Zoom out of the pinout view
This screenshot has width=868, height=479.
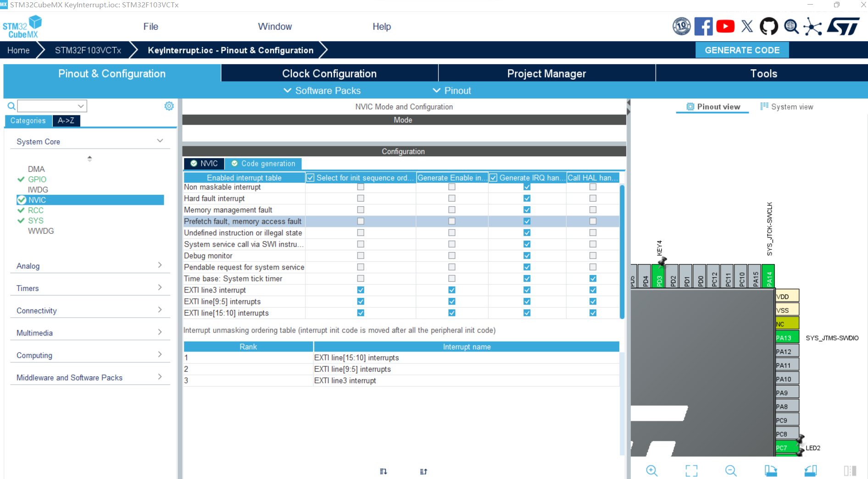[731, 471]
